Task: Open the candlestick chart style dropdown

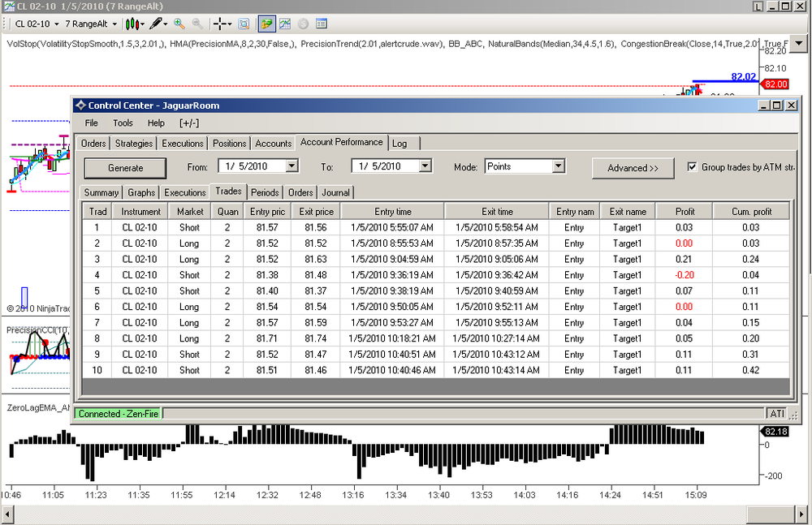Action: tap(135, 24)
